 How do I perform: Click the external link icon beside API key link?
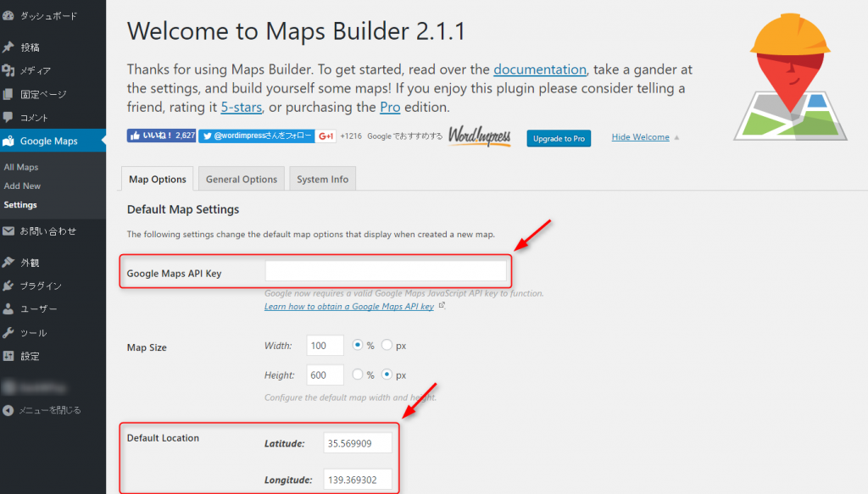441,305
